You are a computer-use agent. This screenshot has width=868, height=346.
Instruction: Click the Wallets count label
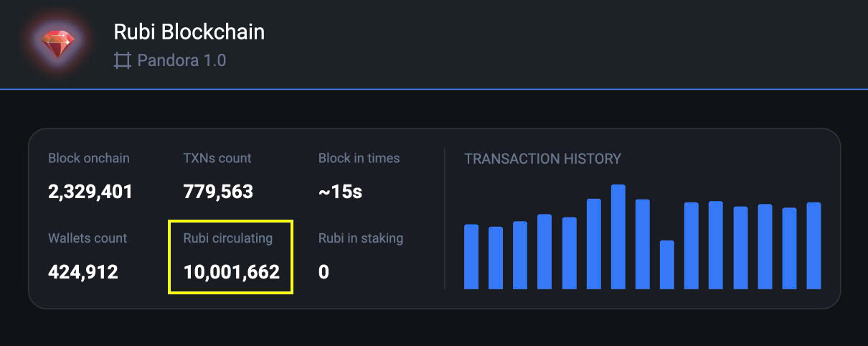88,238
